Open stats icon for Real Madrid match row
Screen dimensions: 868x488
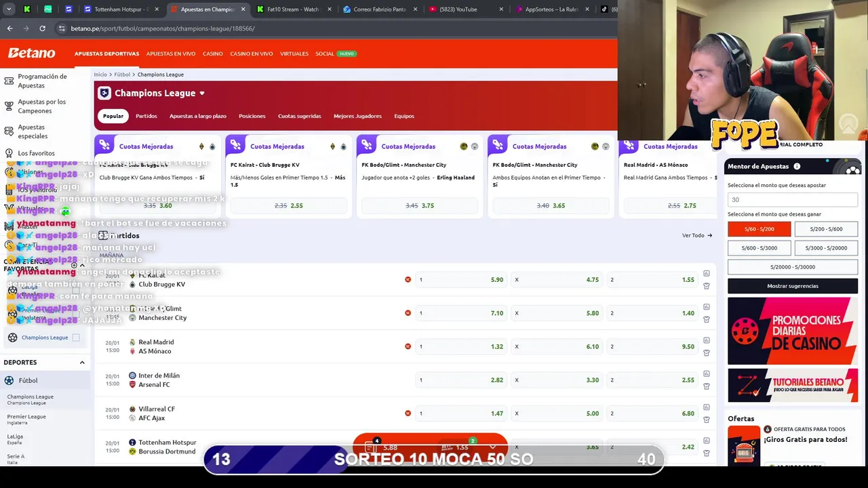pyautogui.click(x=706, y=340)
